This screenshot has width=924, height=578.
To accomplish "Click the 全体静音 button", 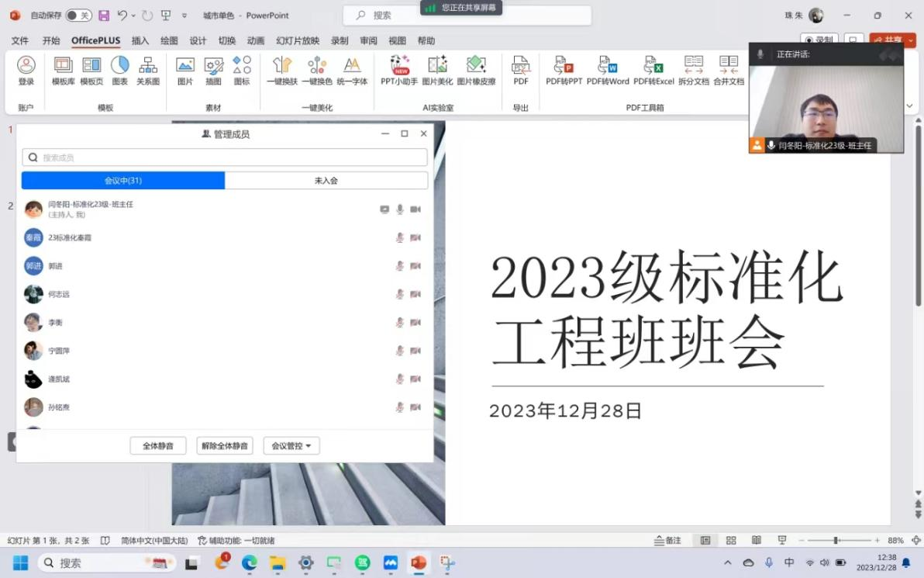I will tap(158, 446).
